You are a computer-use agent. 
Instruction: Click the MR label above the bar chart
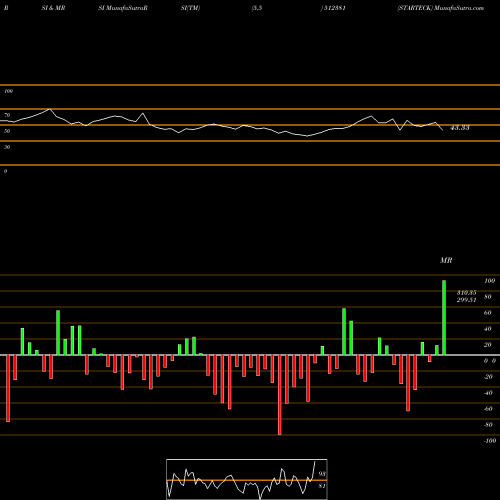[x=446, y=260]
